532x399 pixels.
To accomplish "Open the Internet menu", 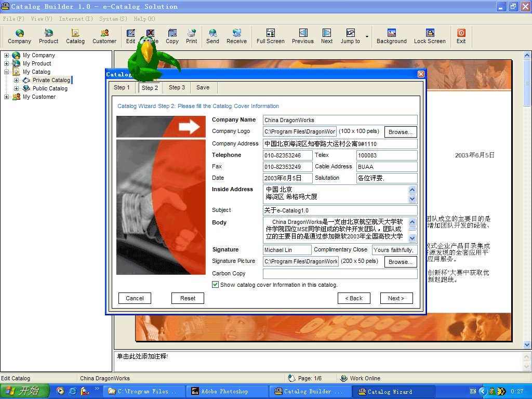I will [x=76, y=19].
